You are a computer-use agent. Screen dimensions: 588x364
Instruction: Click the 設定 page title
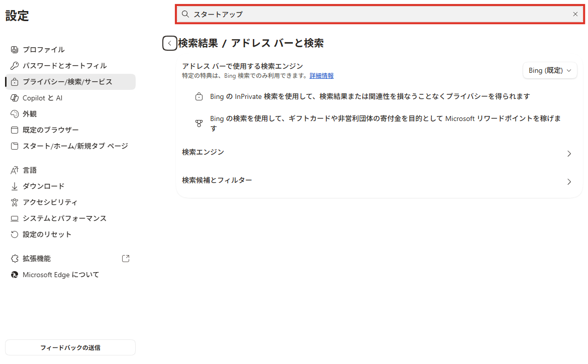pyautogui.click(x=17, y=16)
